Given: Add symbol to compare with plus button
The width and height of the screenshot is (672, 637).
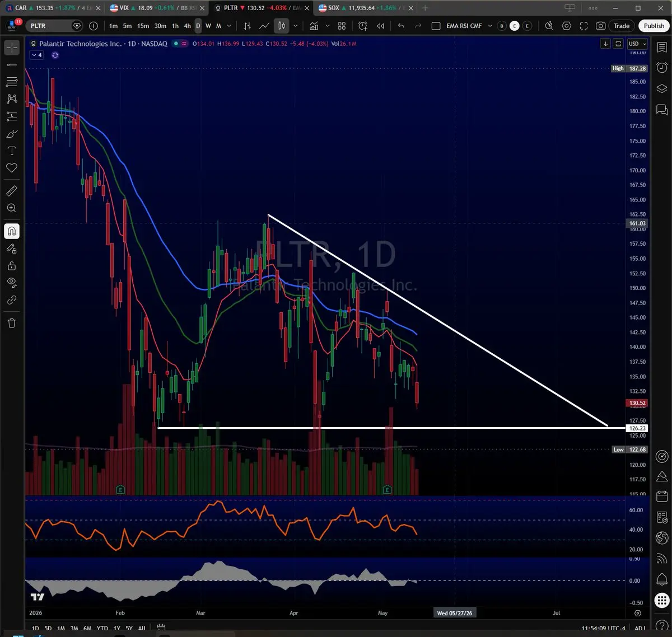Looking at the screenshot, I should [94, 26].
